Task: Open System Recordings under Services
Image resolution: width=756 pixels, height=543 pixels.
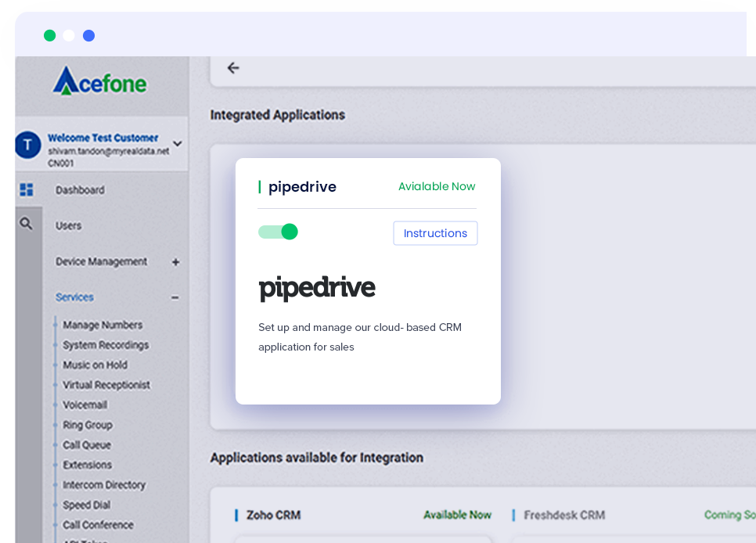Action: point(106,345)
